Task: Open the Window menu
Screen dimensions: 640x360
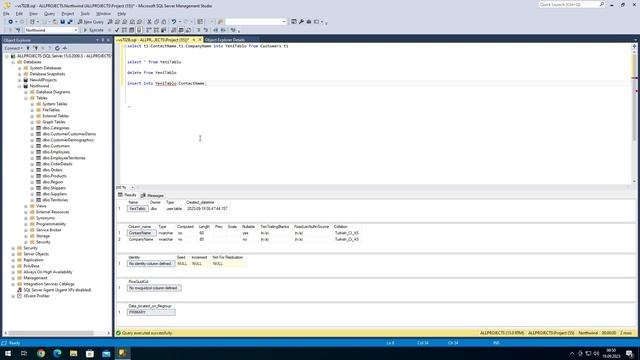Action: (x=103, y=13)
